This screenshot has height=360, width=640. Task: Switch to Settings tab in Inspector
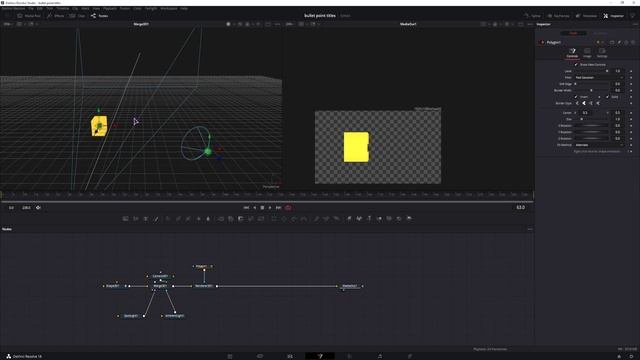602,53
